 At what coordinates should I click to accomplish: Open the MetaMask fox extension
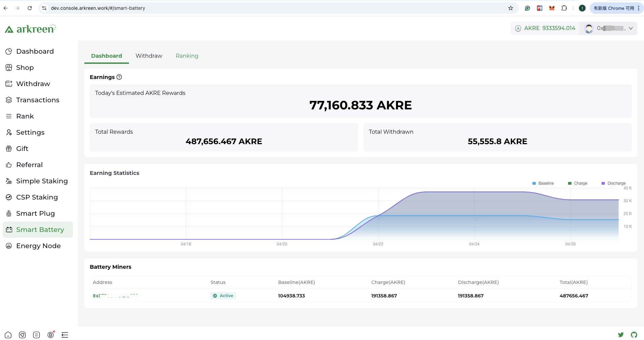point(552,8)
